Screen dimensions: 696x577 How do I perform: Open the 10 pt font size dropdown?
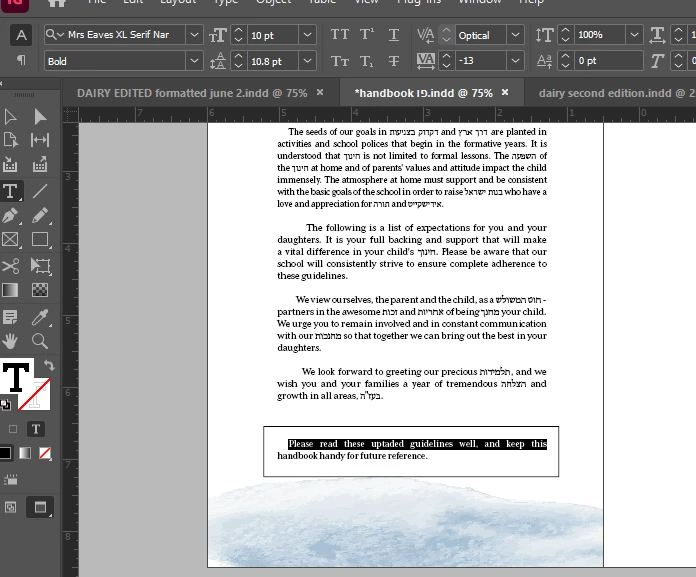[308, 35]
